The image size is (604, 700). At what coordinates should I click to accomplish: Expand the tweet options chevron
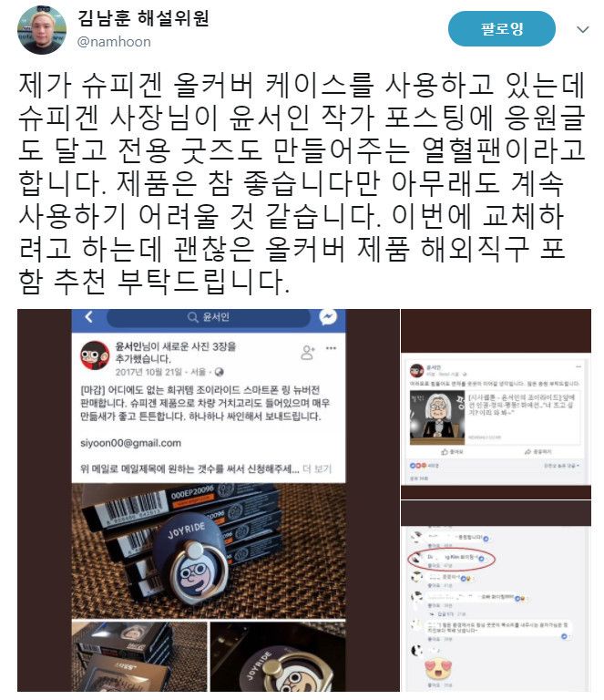click(582, 30)
